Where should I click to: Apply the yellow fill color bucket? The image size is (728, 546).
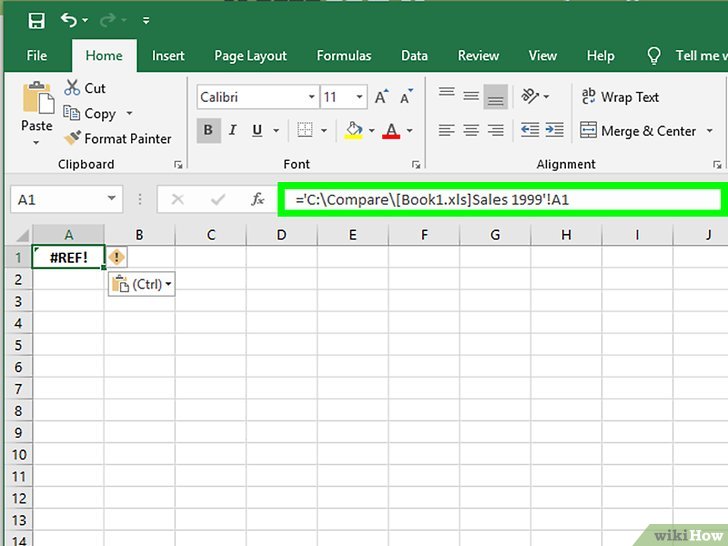pyautogui.click(x=353, y=130)
